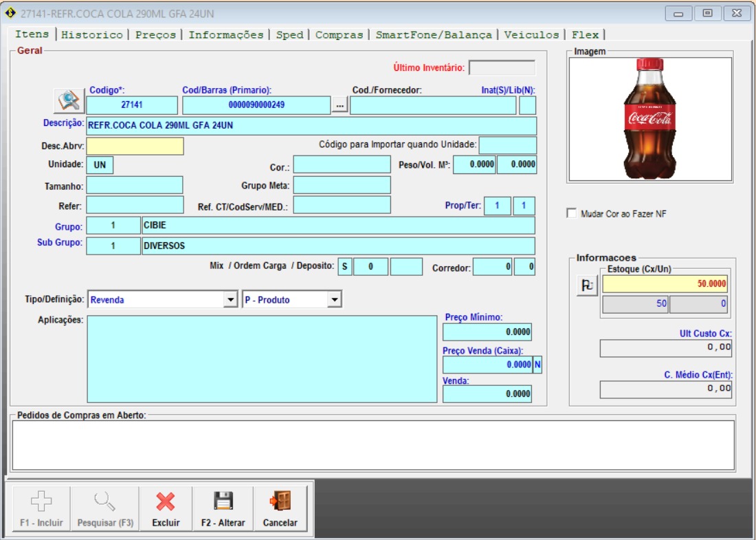
Task: Go to the SmartFone/Balança tab
Action: (x=434, y=34)
